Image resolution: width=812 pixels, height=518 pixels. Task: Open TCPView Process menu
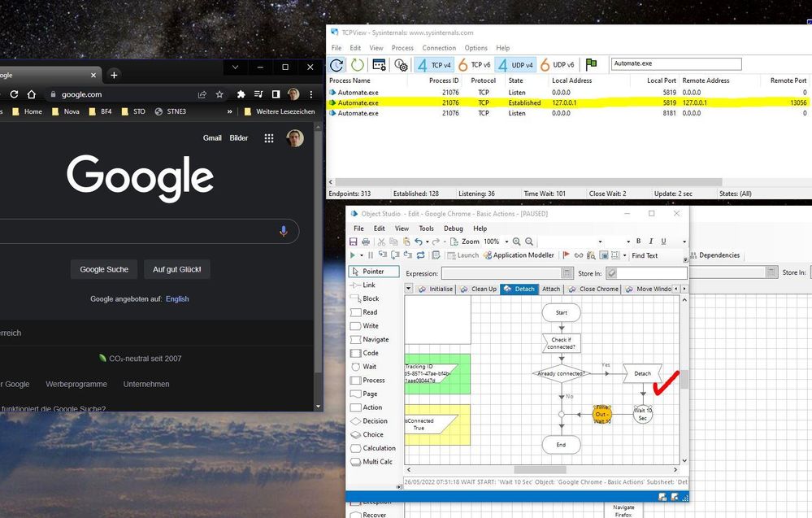tap(402, 48)
